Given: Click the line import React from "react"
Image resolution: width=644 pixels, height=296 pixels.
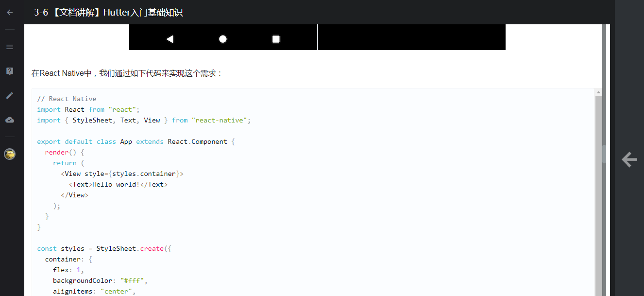Looking at the screenshot, I should point(88,109).
